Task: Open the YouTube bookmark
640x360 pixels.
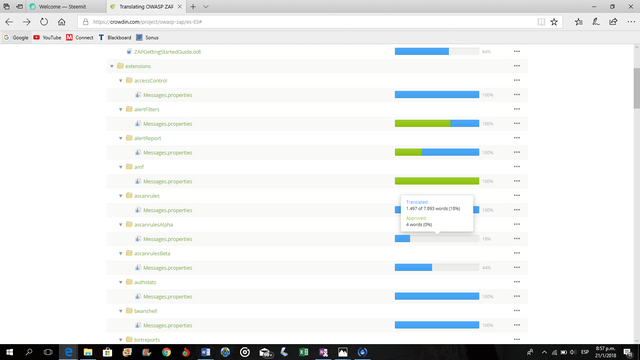Action: [x=47, y=38]
